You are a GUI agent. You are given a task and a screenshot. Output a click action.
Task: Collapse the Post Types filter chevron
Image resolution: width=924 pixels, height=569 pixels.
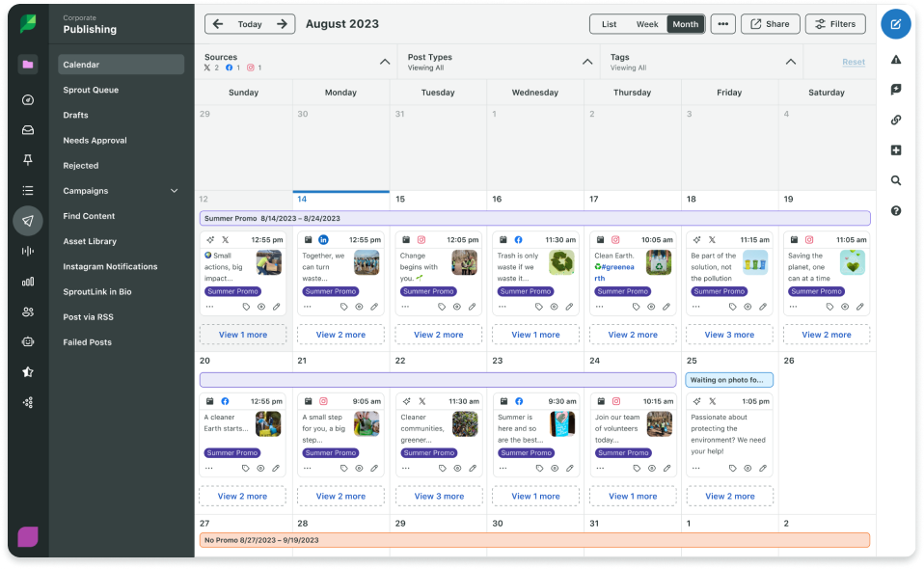point(587,62)
